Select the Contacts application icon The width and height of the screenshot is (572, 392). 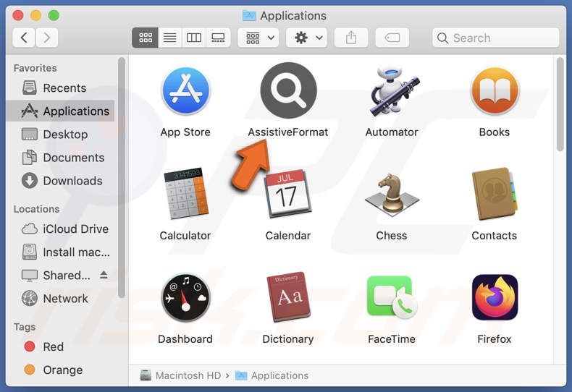coord(495,193)
